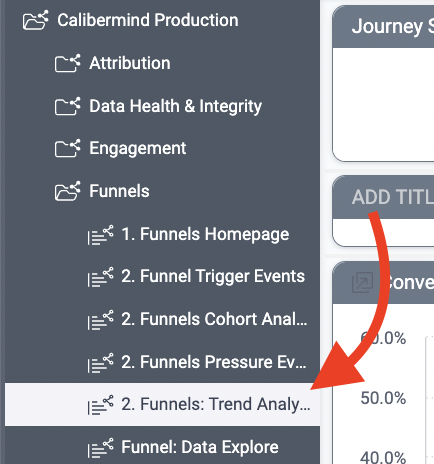Click the open Funnels folder icon

[67, 191]
